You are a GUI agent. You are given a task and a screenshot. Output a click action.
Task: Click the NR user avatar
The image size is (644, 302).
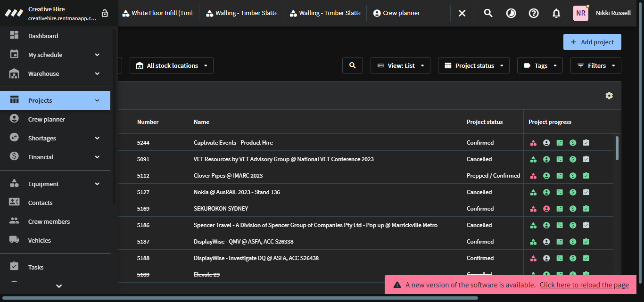(581, 13)
